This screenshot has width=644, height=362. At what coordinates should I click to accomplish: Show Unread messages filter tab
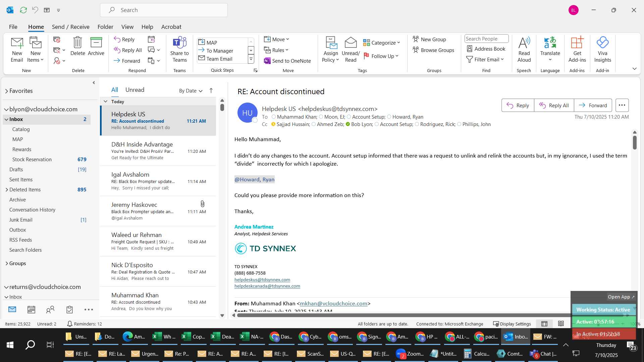click(x=135, y=90)
